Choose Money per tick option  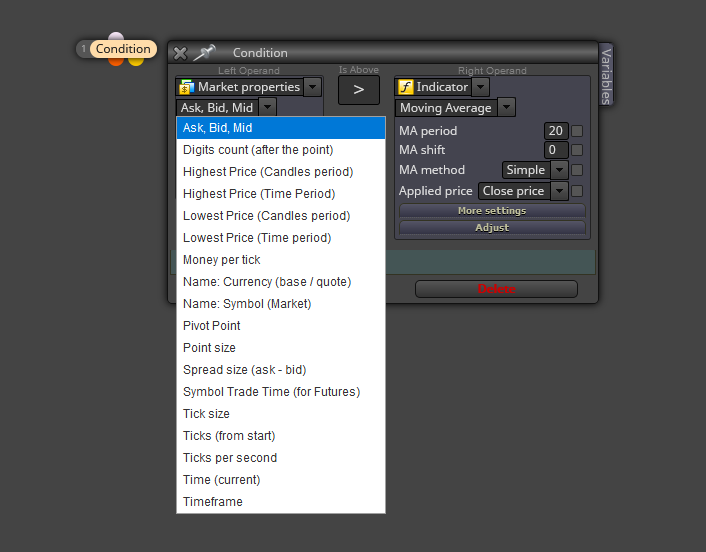[281, 260]
